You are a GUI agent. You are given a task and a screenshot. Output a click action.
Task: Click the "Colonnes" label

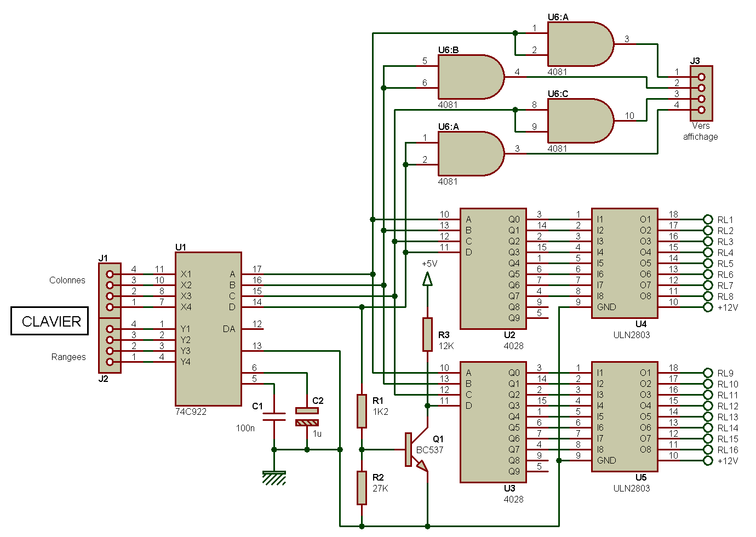coord(67,280)
